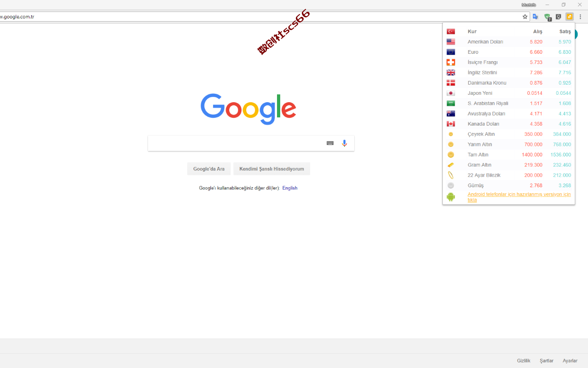Click the green shield extension icon
Screen dimensions: 588x368
click(548, 17)
